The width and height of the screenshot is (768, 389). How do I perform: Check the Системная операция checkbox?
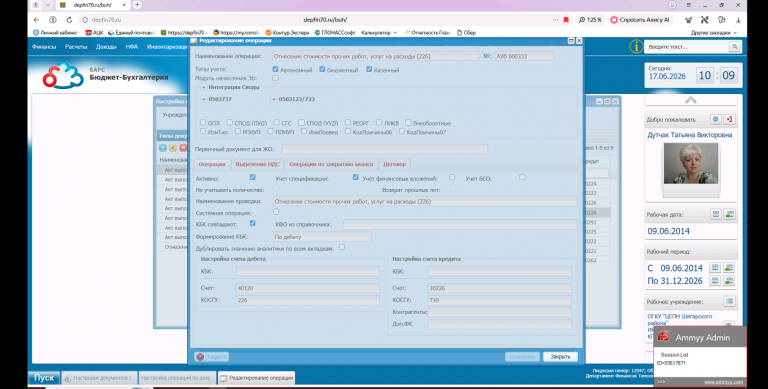[x=276, y=212]
